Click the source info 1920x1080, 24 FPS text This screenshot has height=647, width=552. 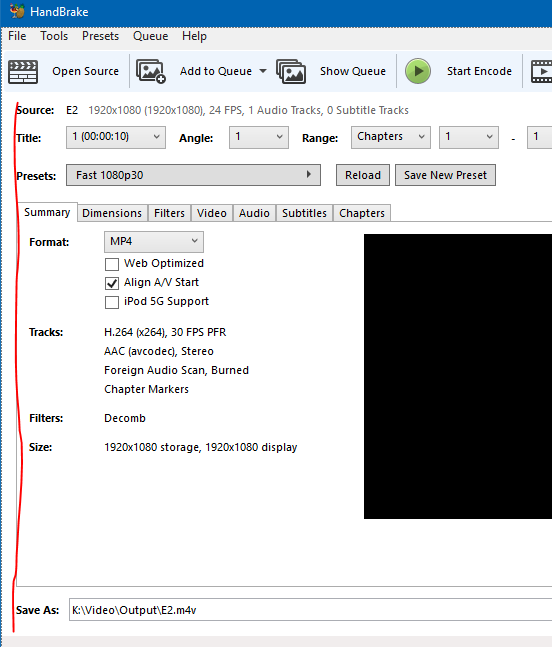click(x=248, y=110)
